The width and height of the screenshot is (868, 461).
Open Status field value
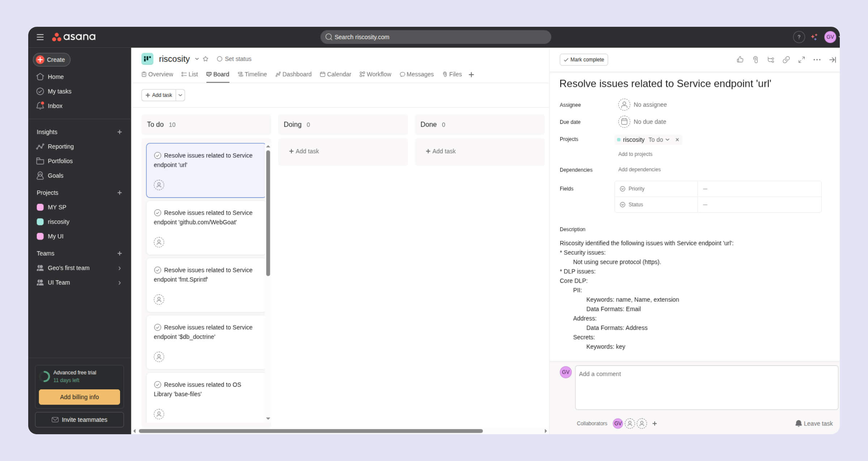pos(759,205)
